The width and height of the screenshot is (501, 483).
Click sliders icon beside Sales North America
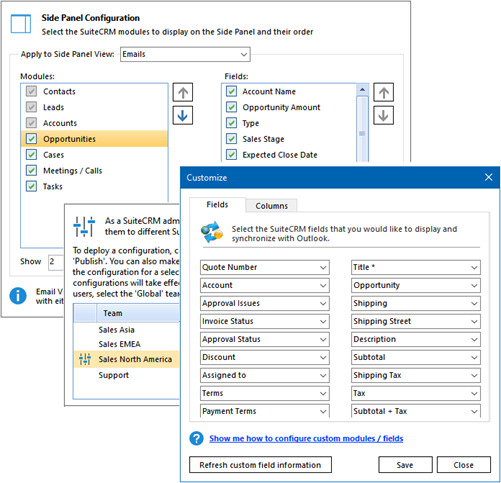[x=85, y=359]
